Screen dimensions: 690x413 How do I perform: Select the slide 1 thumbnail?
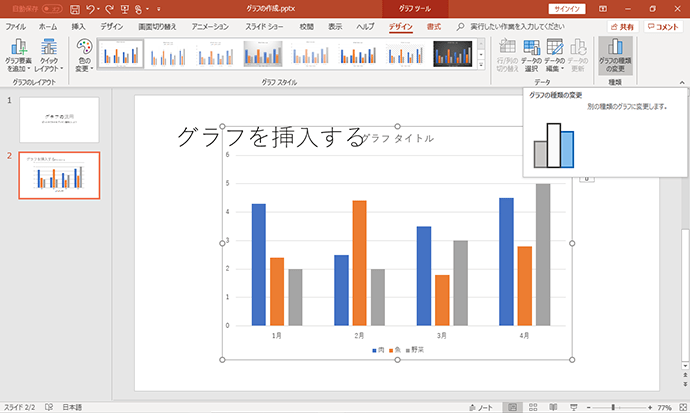coord(59,120)
